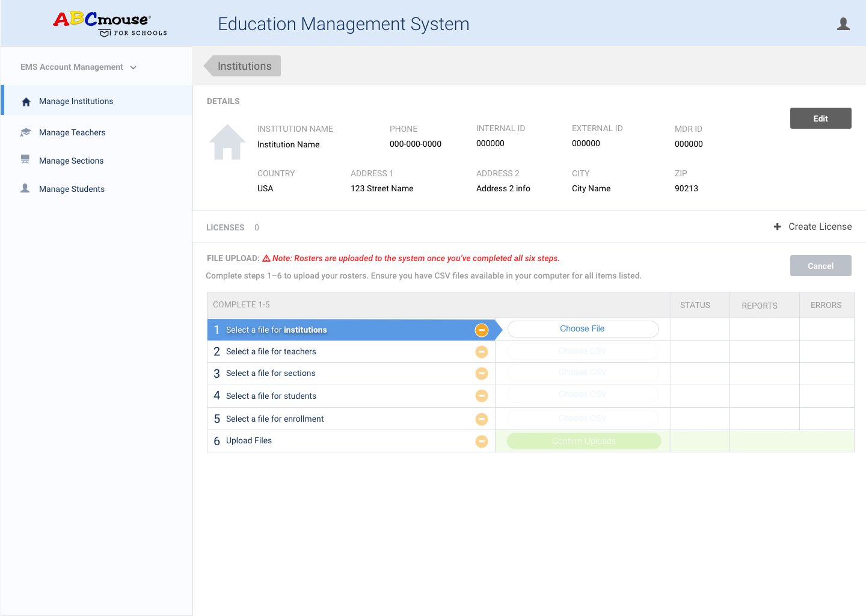866x616 pixels.
Task: Click the 'Institution Name' value
Action: pyautogui.click(x=289, y=144)
